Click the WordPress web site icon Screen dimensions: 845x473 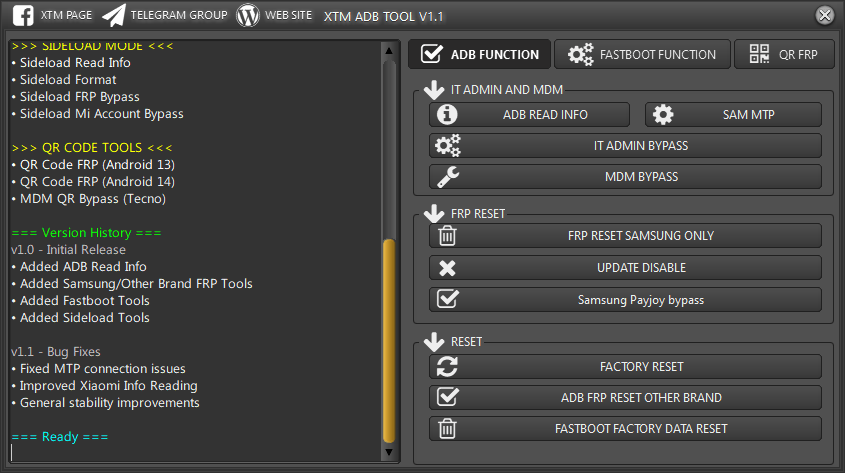coord(248,16)
